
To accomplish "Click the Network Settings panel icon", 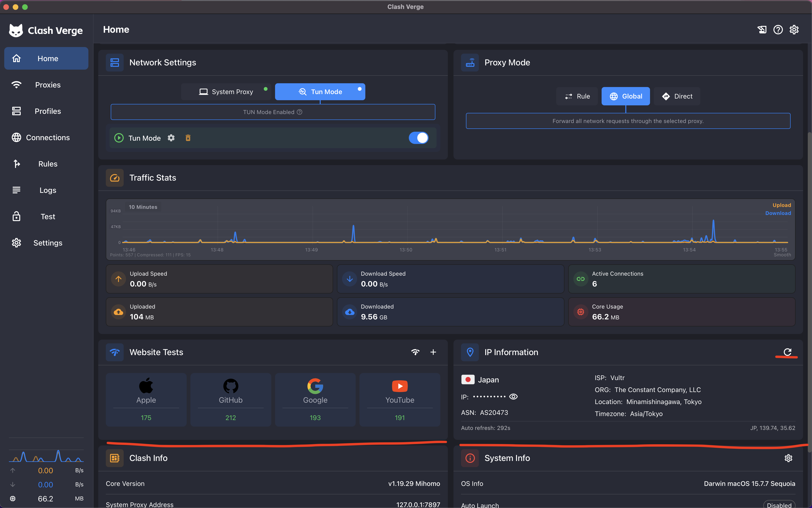I will point(115,63).
